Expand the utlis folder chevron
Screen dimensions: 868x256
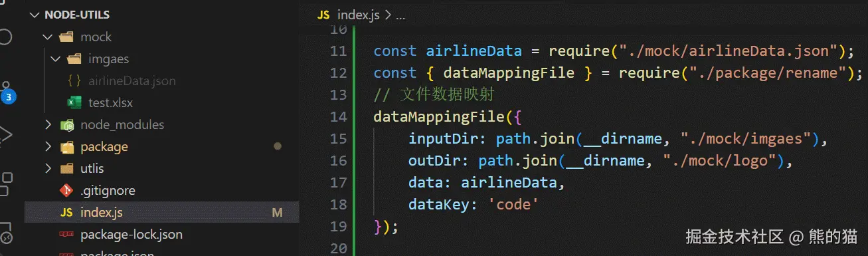pos(48,168)
